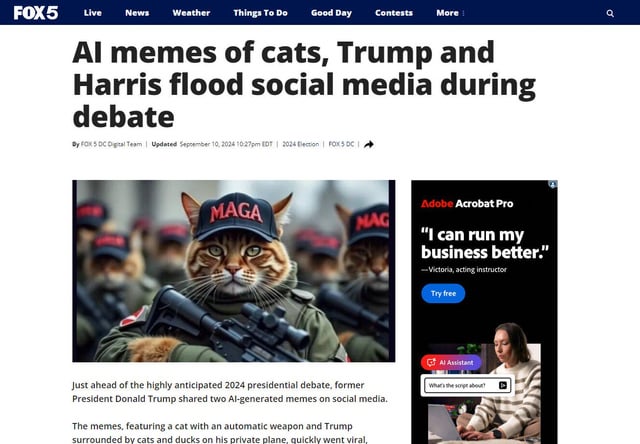
Task: Click the Try free button
Action: point(443,293)
